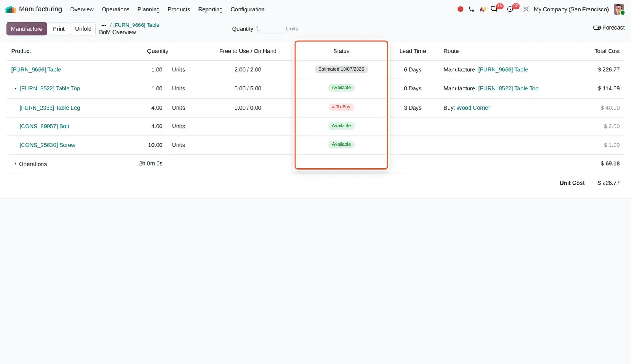Viewport: 631px width, 364px height.
Task: Click the $ 40.00 cost value
Action: coord(610,108)
